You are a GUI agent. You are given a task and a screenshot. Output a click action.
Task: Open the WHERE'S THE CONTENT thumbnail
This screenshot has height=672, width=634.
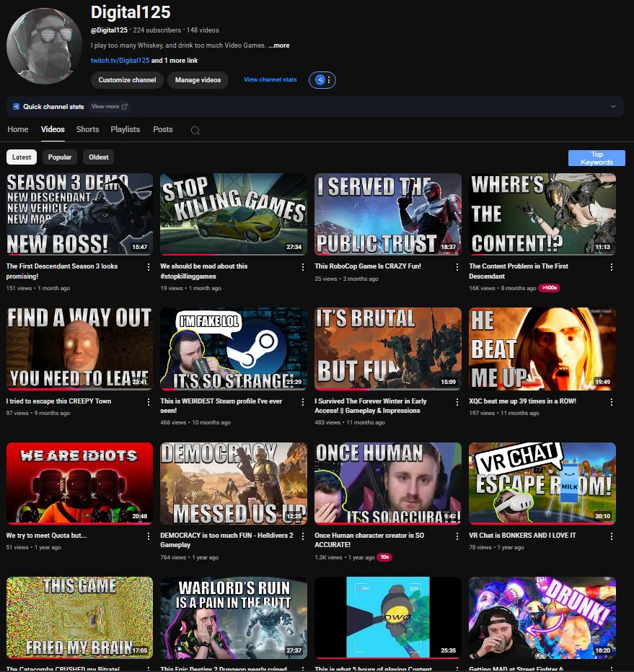[x=542, y=214]
